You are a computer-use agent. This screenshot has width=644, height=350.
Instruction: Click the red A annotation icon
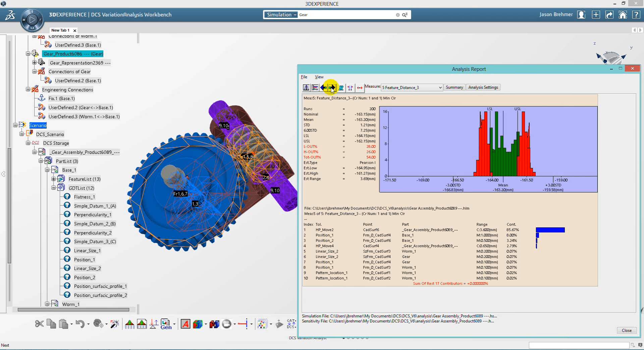(x=185, y=324)
